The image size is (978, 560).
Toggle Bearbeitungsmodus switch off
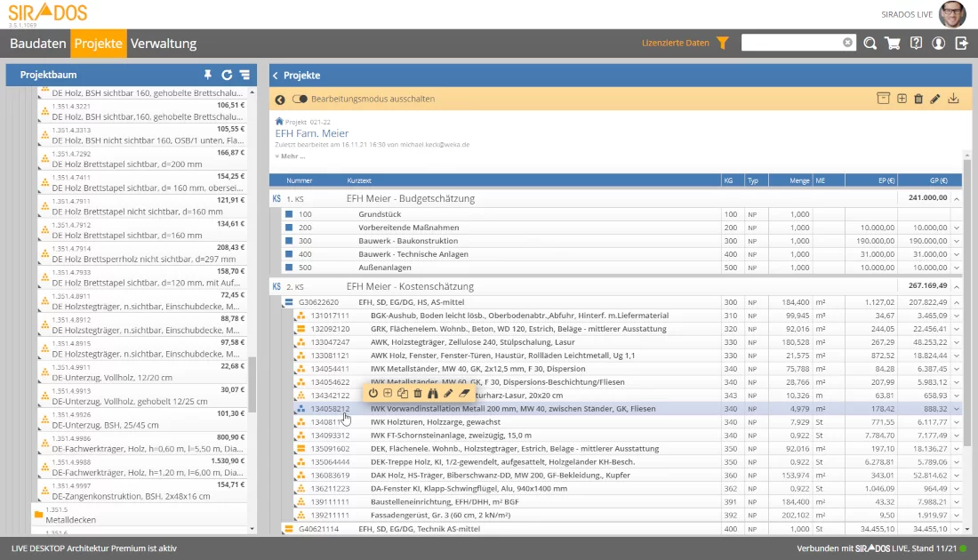pyautogui.click(x=300, y=99)
